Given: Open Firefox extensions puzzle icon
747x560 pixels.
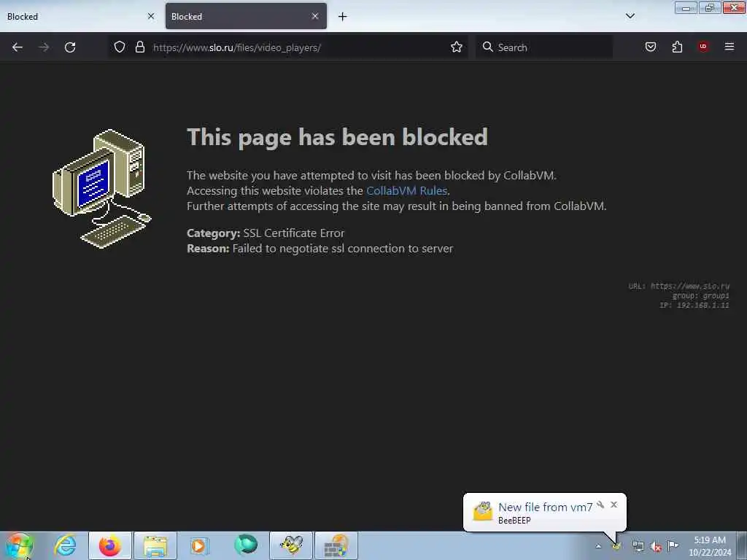Looking at the screenshot, I should tap(677, 47).
